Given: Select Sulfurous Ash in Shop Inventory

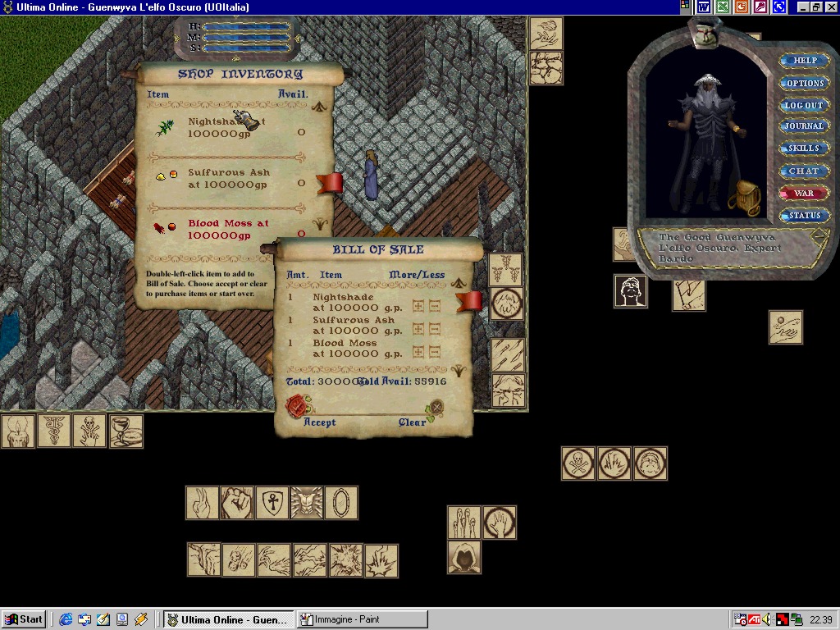Looking at the screenshot, I should click(230, 178).
